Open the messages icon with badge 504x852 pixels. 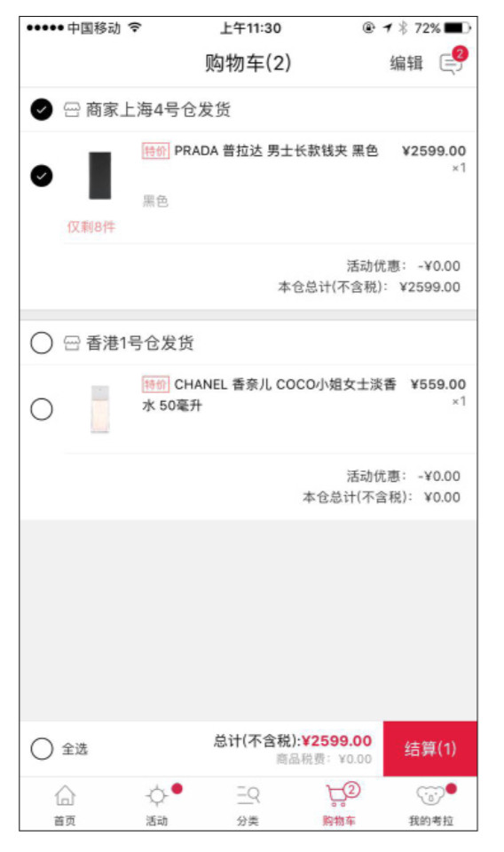(x=453, y=62)
